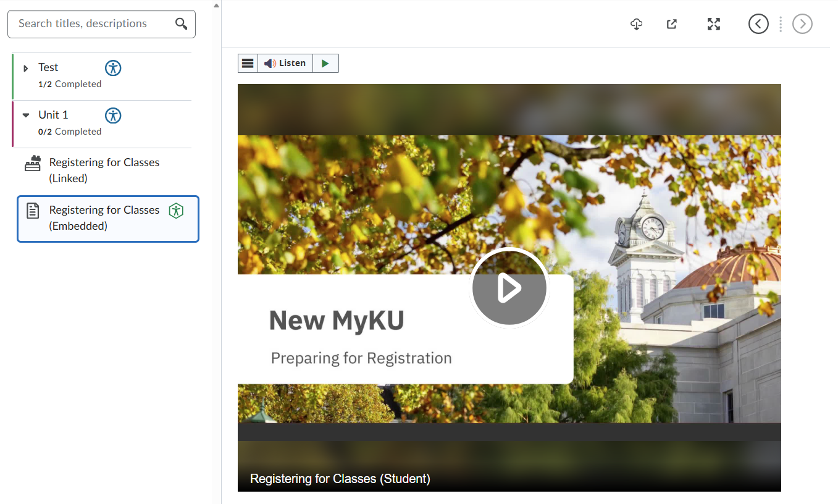Screen dimensions: 838x504
Task: Click the document icon beside Embedded item
Action: click(x=33, y=211)
